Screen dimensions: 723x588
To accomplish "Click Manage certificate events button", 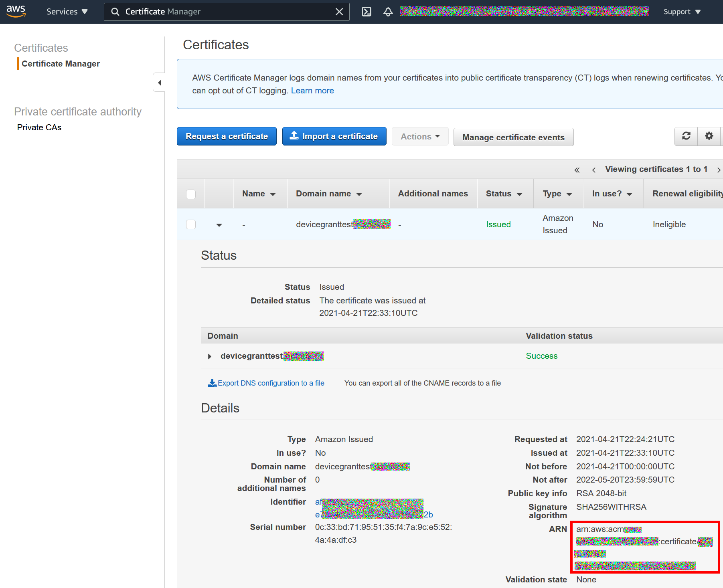I will (513, 137).
